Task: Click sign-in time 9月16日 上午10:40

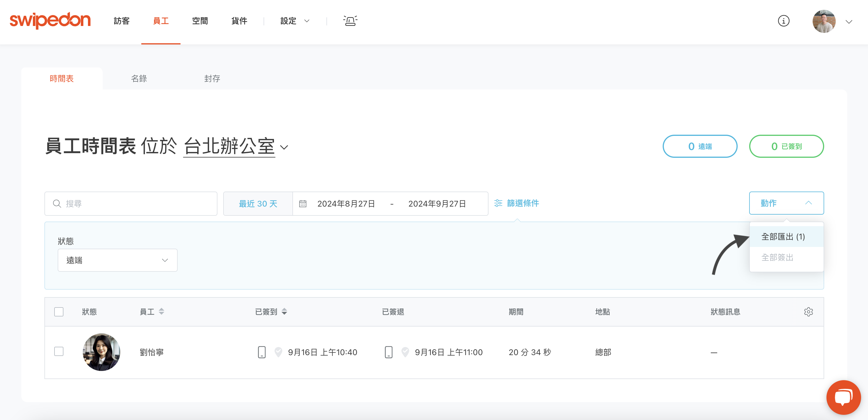Action: coord(322,352)
